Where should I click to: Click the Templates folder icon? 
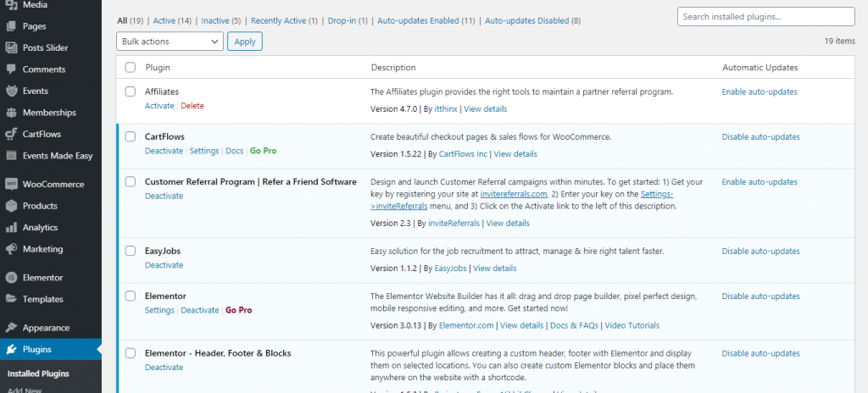pyautogui.click(x=10, y=299)
